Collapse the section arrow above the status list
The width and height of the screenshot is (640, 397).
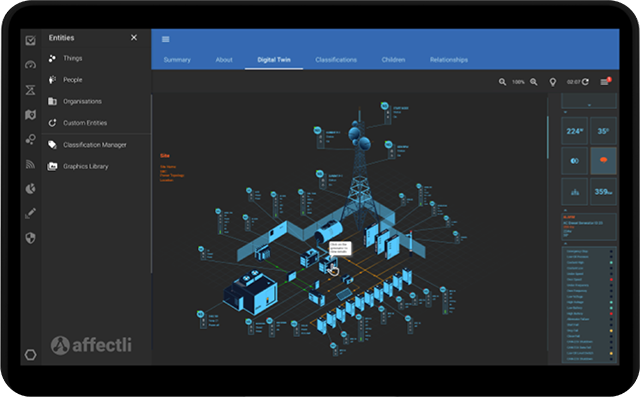click(x=565, y=243)
